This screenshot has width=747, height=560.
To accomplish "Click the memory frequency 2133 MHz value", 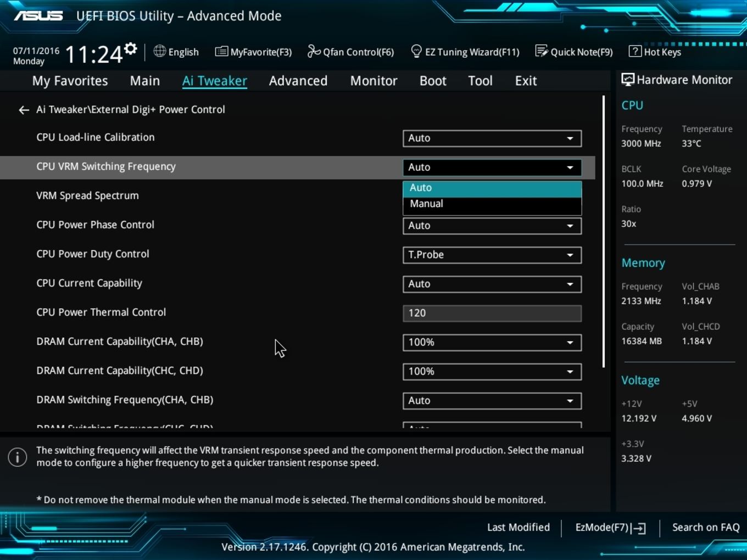I will tap(641, 301).
